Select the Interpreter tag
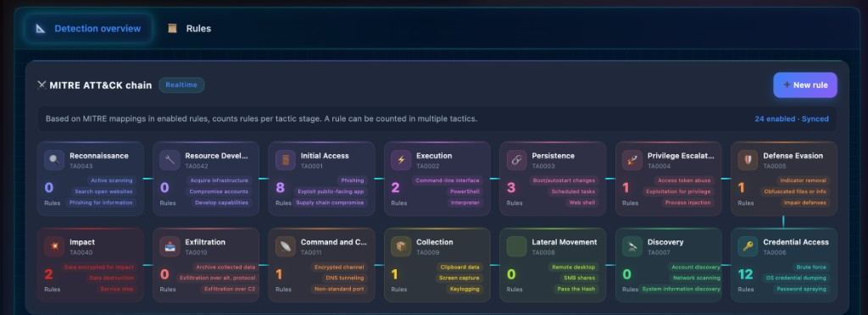 pyautogui.click(x=465, y=203)
